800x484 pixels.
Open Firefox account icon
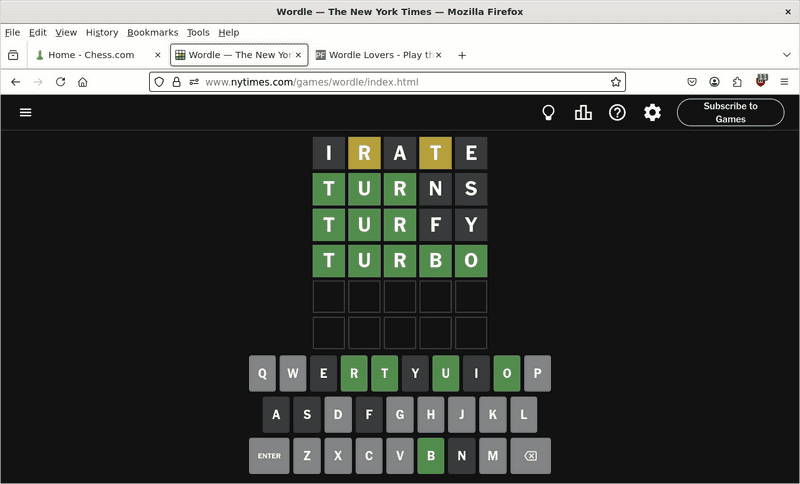pyautogui.click(x=714, y=82)
